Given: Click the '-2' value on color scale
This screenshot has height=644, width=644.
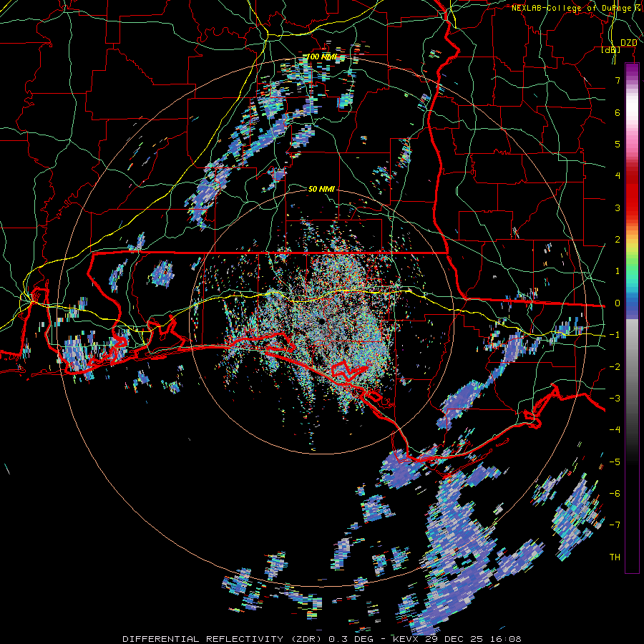Looking at the screenshot, I should pos(615,367).
